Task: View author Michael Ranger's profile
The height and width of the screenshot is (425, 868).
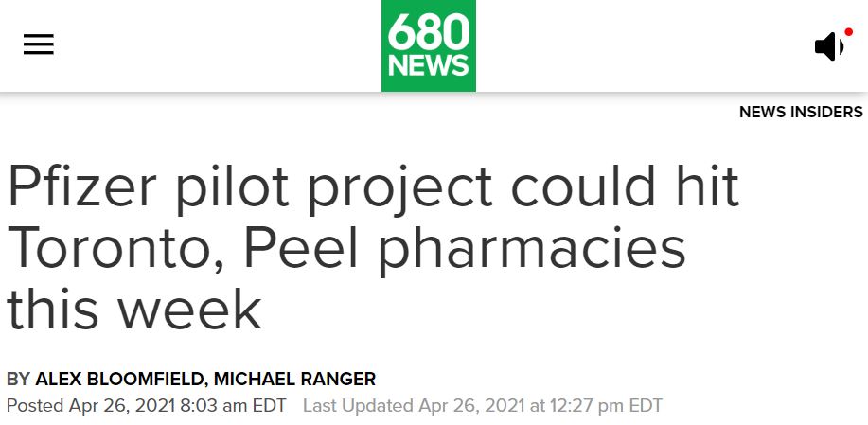Action: pyautogui.click(x=294, y=380)
